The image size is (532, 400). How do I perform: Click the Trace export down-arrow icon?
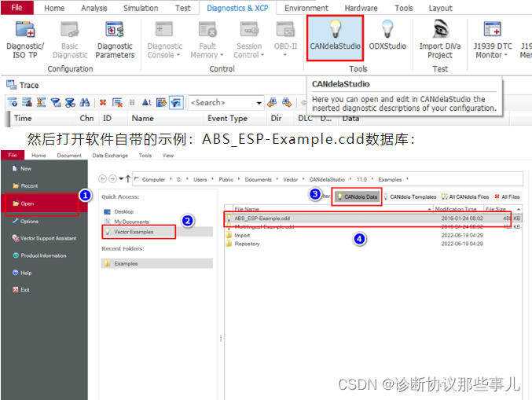click(161, 102)
